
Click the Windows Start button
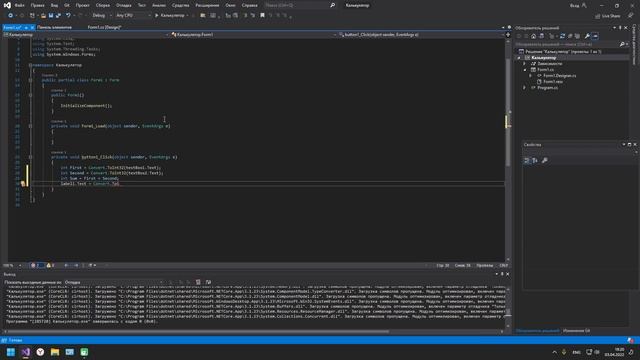[x=11, y=352]
